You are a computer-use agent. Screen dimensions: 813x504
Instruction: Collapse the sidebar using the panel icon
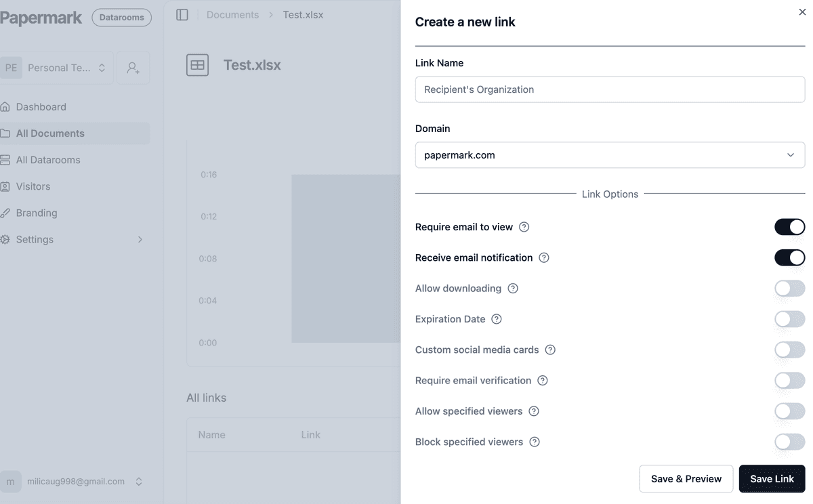182,14
